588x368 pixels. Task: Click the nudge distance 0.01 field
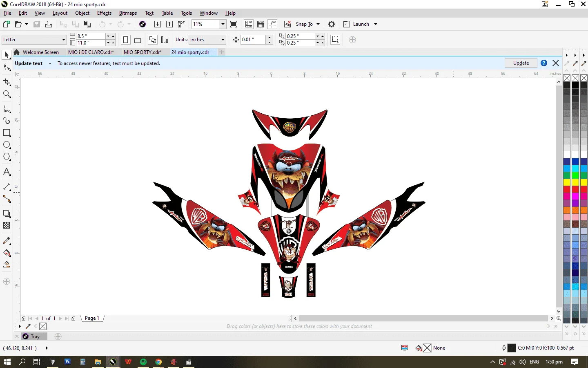(x=253, y=40)
